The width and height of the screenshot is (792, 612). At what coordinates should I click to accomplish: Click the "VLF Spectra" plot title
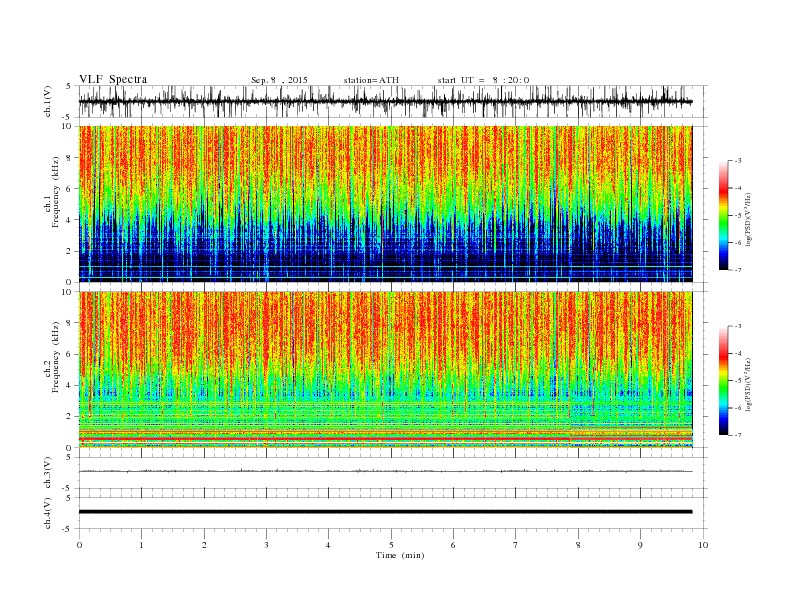click(113, 79)
